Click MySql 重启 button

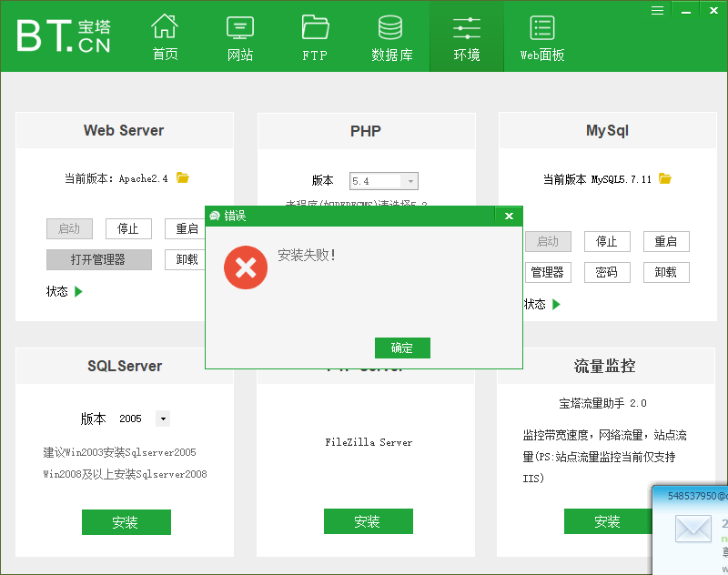coord(666,241)
